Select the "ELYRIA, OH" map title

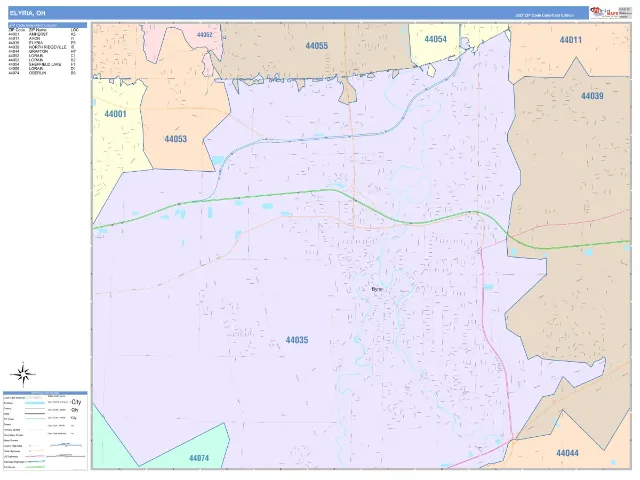[x=28, y=13]
